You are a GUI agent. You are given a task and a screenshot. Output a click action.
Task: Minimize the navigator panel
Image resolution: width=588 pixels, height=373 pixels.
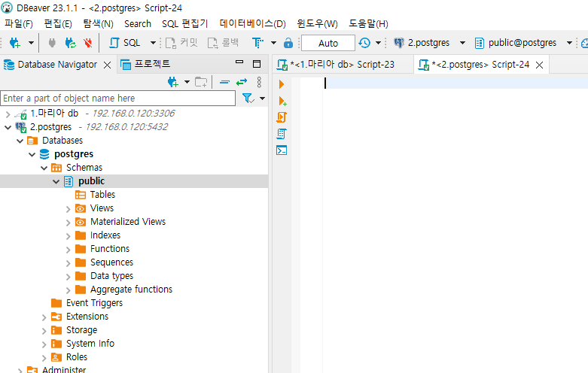click(x=239, y=62)
